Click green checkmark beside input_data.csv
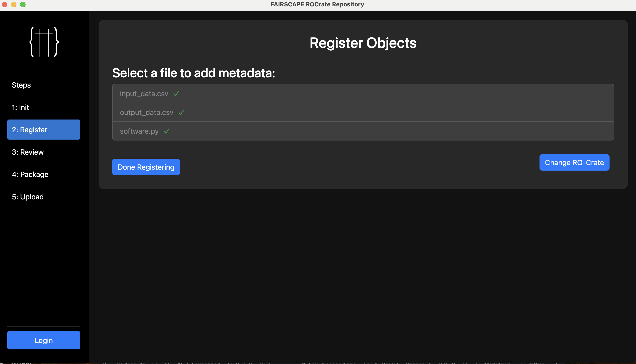The image size is (636, 364). 176,94
